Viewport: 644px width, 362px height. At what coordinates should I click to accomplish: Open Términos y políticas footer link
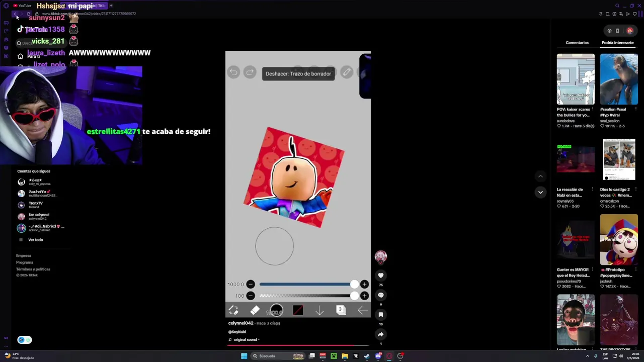pyautogui.click(x=33, y=269)
